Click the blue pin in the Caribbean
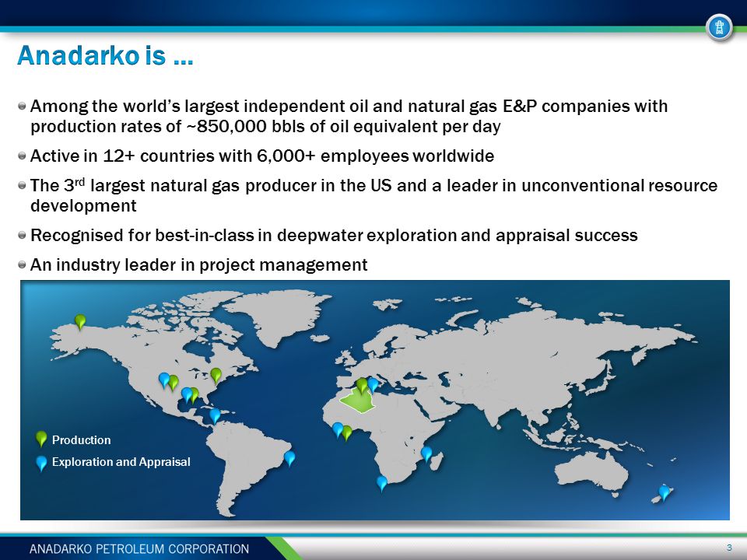Viewport: 747px width, 560px height. coord(216,415)
